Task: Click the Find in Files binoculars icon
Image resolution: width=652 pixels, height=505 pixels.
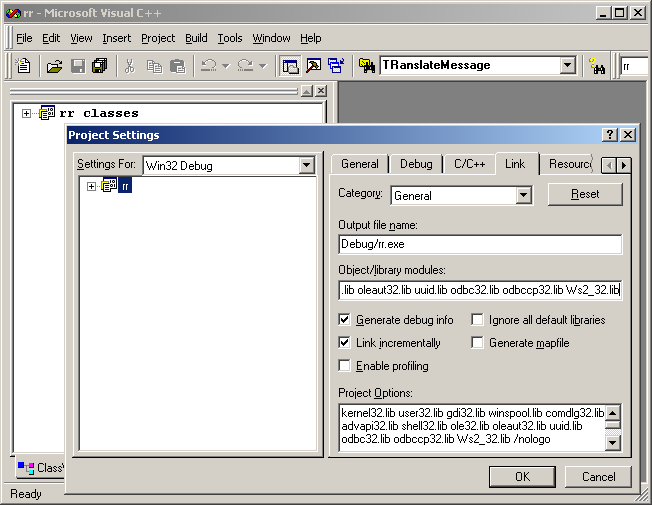Action: (x=366, y=66)
